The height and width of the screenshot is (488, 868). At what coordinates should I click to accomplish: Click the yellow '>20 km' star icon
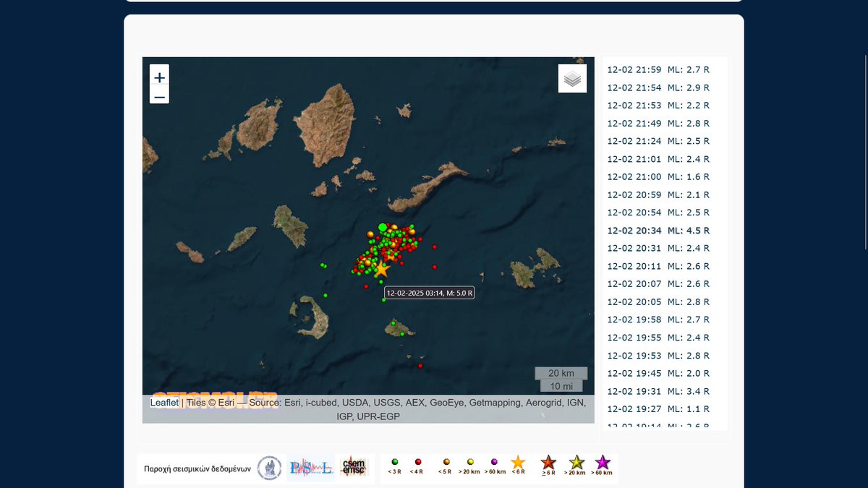click(x=575, y=461)
